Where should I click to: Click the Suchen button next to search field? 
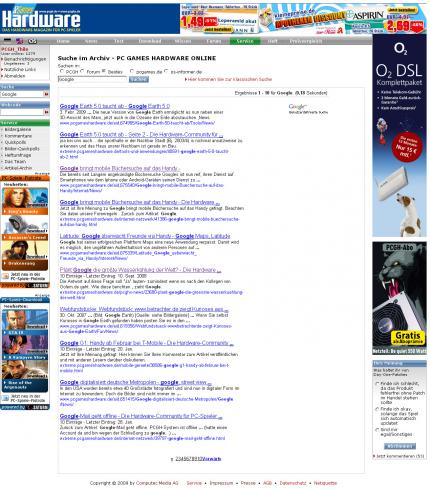point(139,79)
